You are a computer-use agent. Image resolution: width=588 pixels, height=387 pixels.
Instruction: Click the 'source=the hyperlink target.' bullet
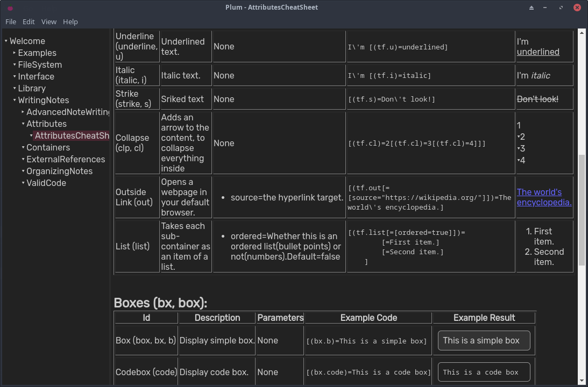pyautogui.click(x=287, y=197)
